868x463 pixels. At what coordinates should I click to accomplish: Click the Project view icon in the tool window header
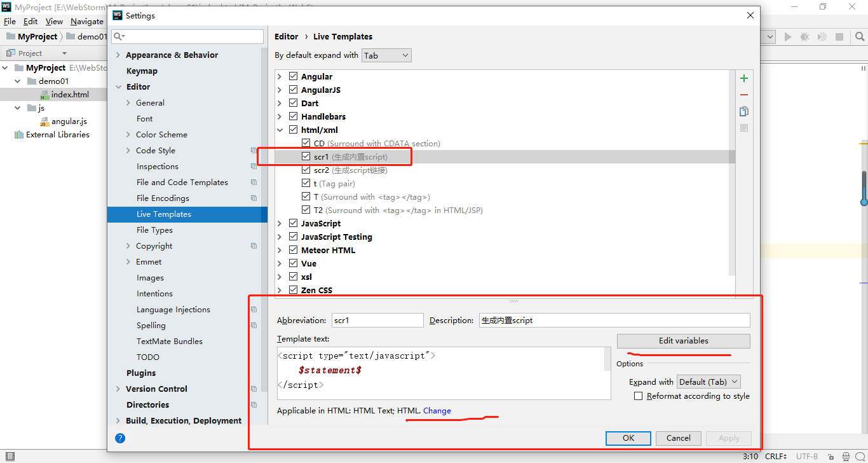(x=11, y=53)
